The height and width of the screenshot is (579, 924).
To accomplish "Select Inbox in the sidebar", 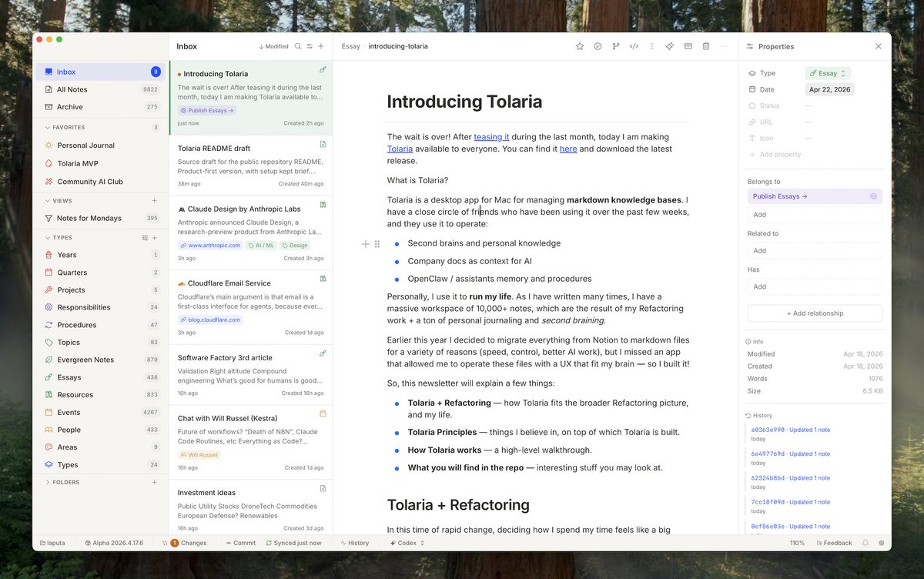I will [101, 72].
